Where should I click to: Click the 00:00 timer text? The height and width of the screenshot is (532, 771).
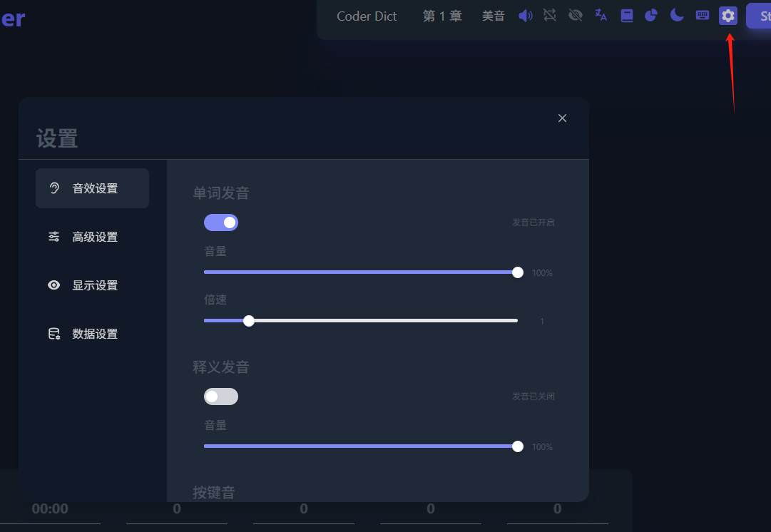50,509
